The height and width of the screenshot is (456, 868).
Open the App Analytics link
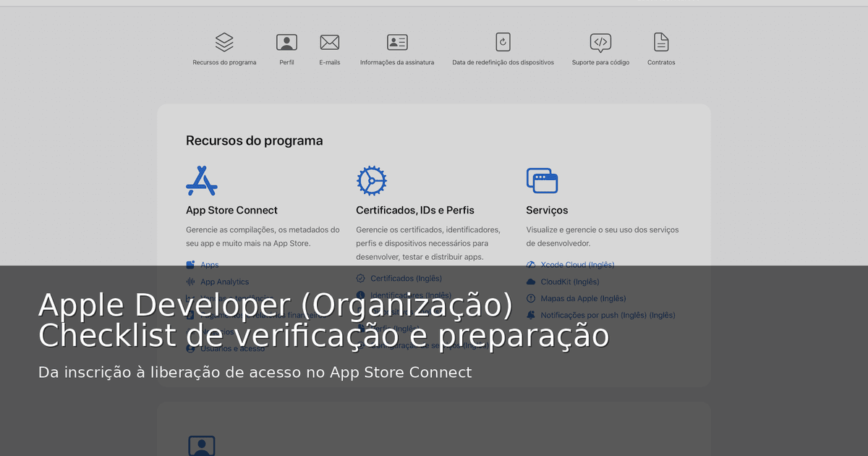coord(224,282)
